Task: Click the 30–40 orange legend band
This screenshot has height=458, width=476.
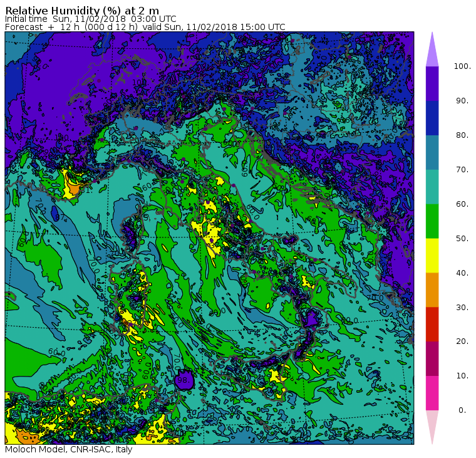Action: pyautogui.click(x=432, y=289)
